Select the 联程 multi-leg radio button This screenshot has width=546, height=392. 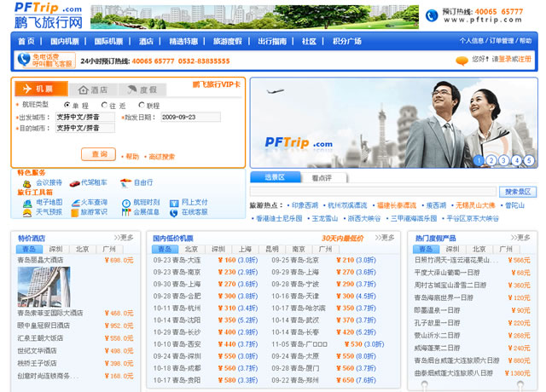[x=141, y=105]
